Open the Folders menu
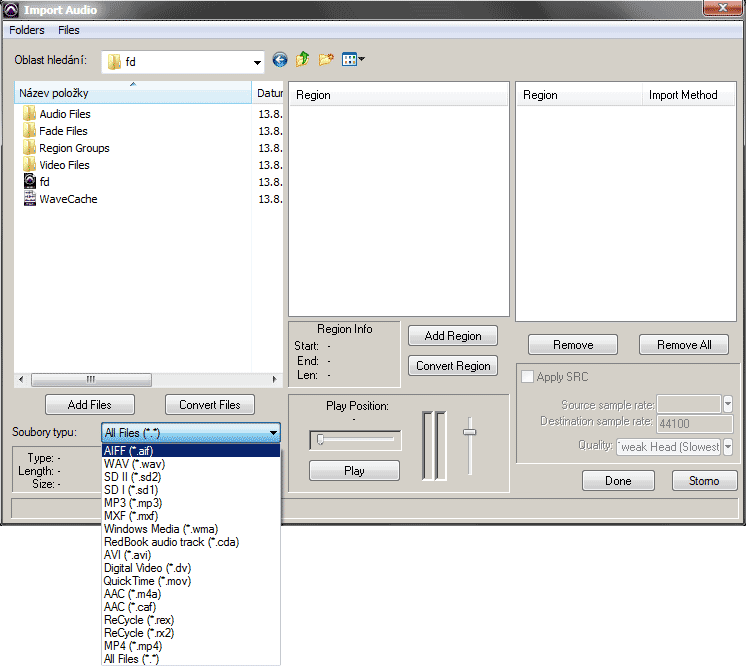The width and height of the screenshot is (746, 666). coord(27,30)
